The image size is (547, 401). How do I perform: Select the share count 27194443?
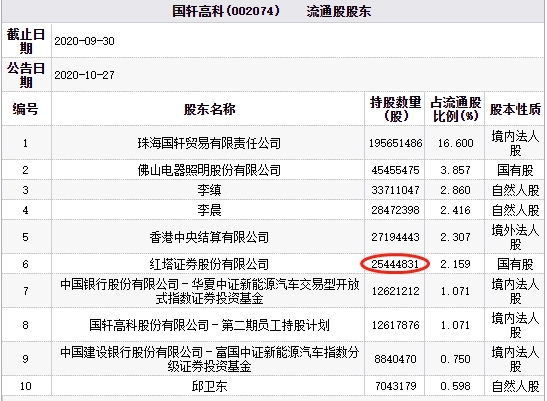tap(396, 237)
